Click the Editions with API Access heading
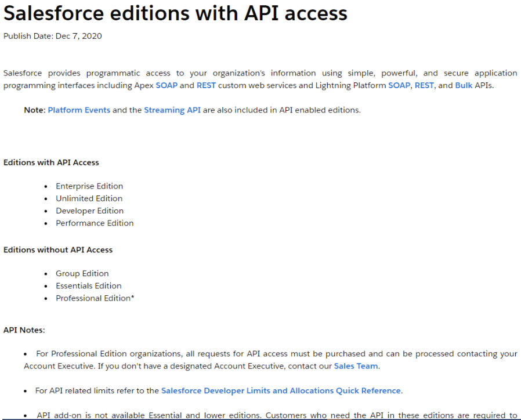The height and width of the screenshot is (420, 521). 51,162
